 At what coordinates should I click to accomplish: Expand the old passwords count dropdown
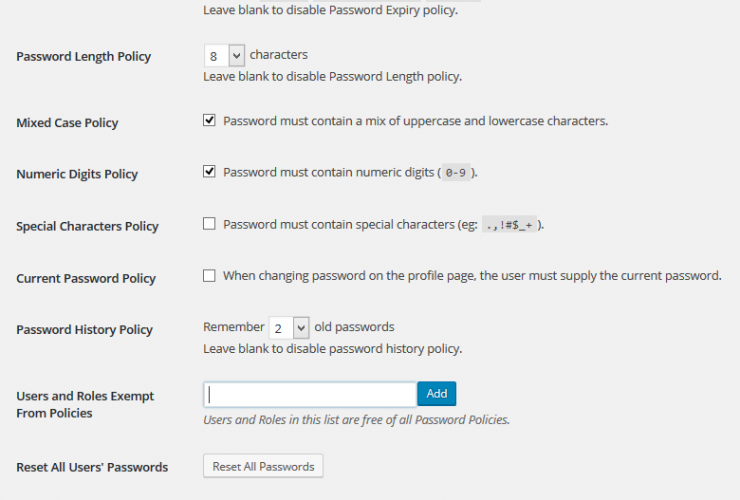point(289,327)
